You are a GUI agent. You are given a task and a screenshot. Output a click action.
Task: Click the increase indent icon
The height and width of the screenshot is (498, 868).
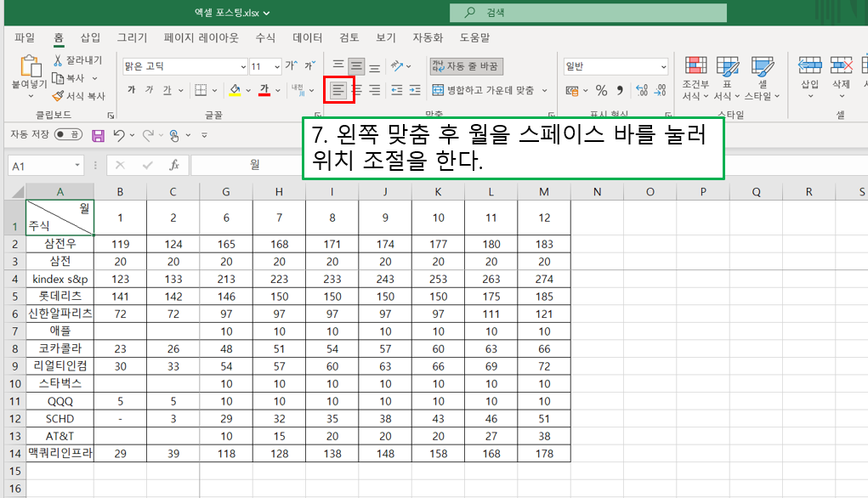[x=415, y=89]
